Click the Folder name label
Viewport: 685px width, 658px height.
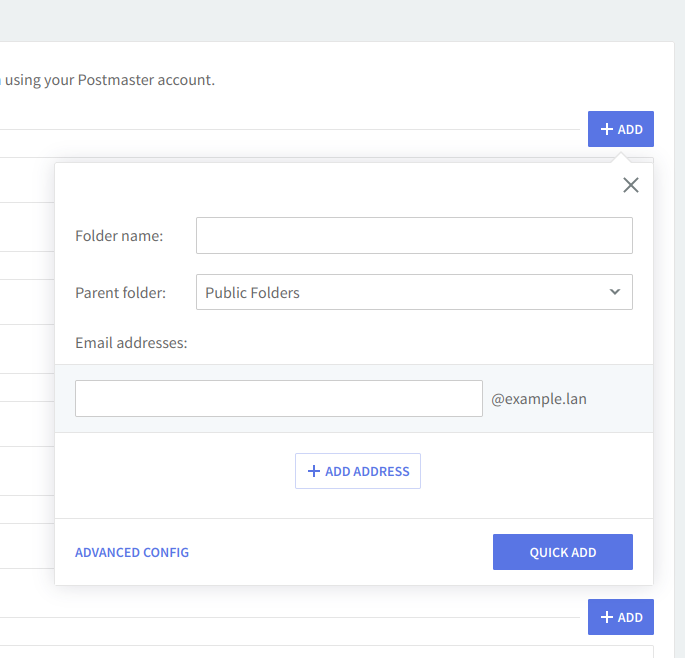point(119,236)
